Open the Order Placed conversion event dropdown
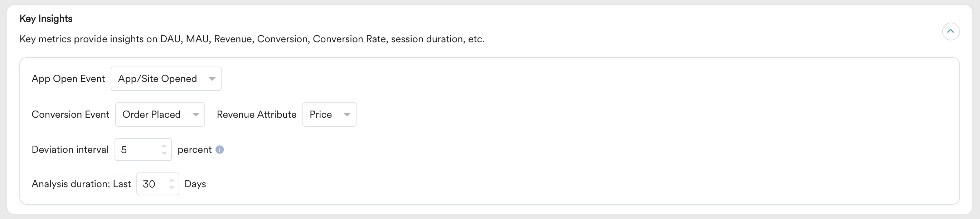This screenshot has height=219, width=980. (x=160, y=115)
